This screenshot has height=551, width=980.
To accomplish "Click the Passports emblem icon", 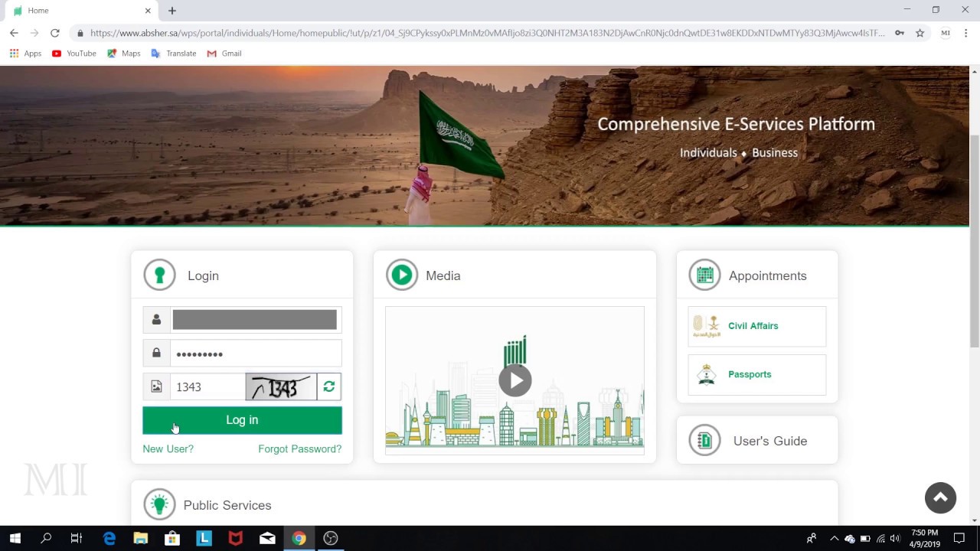I will point(706,374).
